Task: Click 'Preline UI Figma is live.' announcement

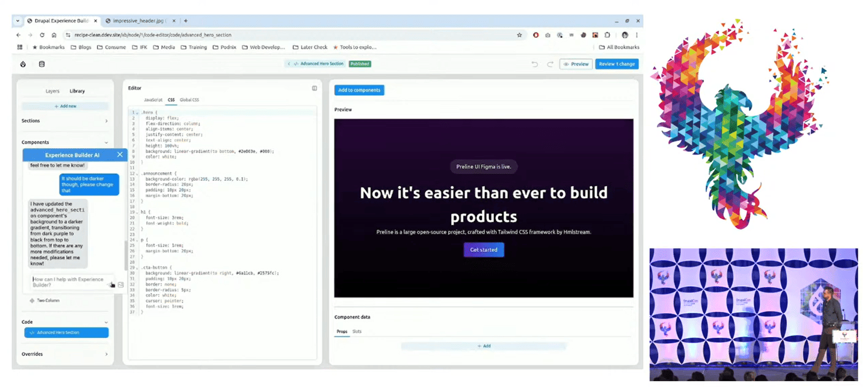Action: point(484,167)
